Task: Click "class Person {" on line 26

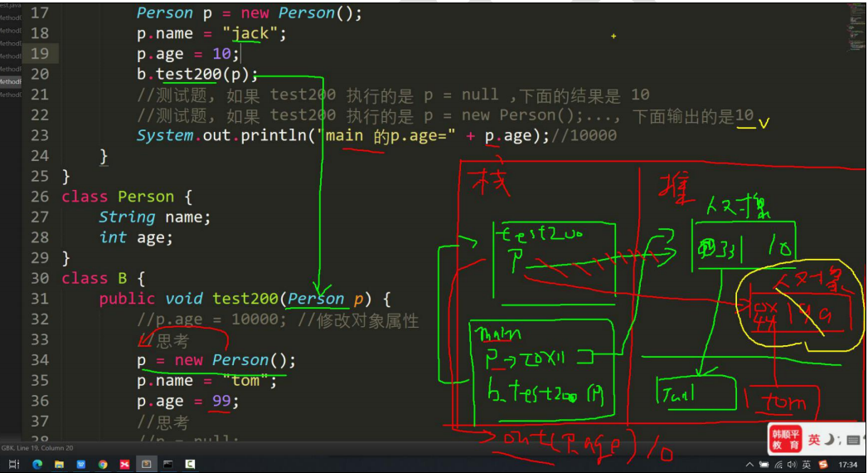Action: click(x=127, y=197)
